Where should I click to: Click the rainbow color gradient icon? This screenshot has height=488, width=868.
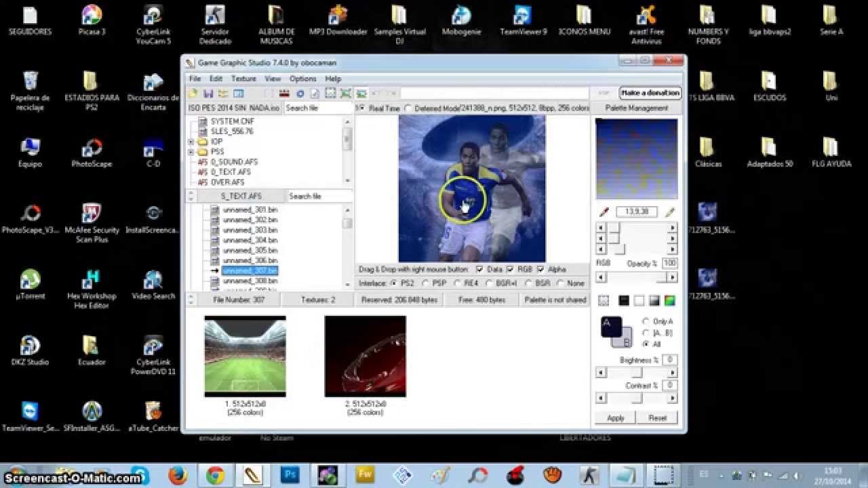(669, 300)
